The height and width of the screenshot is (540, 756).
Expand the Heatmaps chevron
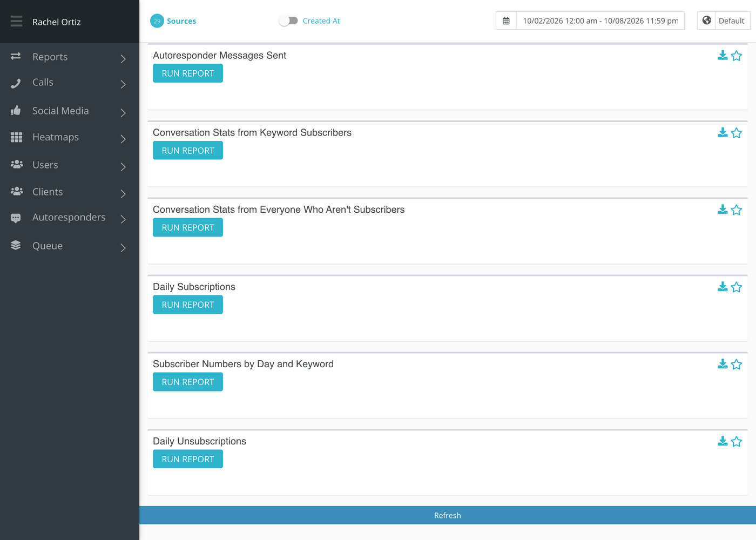pos(123,139)
